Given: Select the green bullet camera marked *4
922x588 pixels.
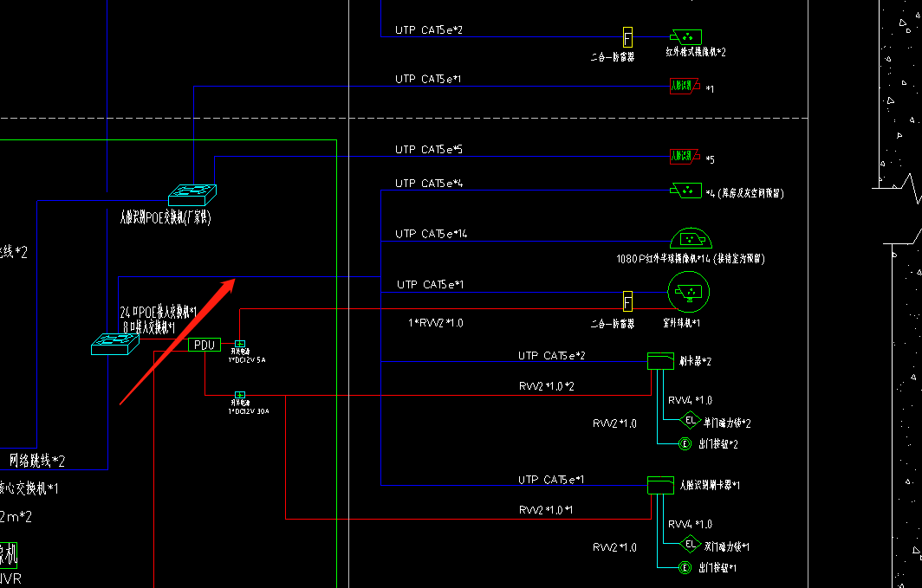Looking at the screenshot, I should pos(685,191).
